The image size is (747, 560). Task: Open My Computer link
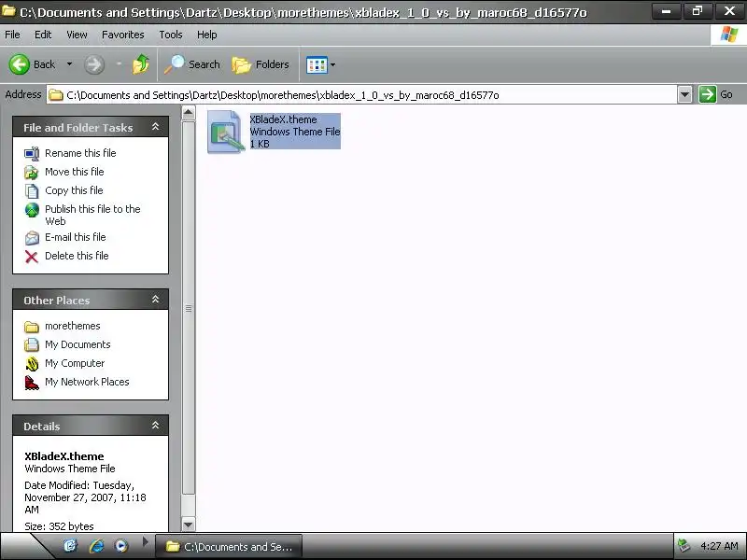(75, 363)
